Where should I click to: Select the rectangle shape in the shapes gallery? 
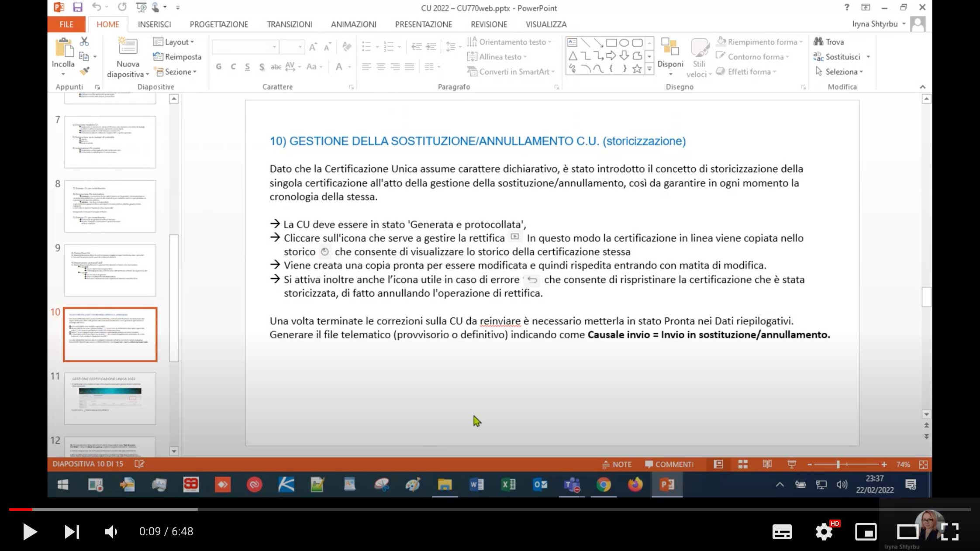pos(611,43)
